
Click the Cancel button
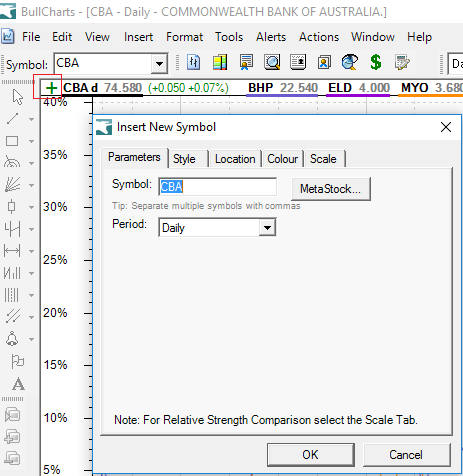[x=406, y=455]
